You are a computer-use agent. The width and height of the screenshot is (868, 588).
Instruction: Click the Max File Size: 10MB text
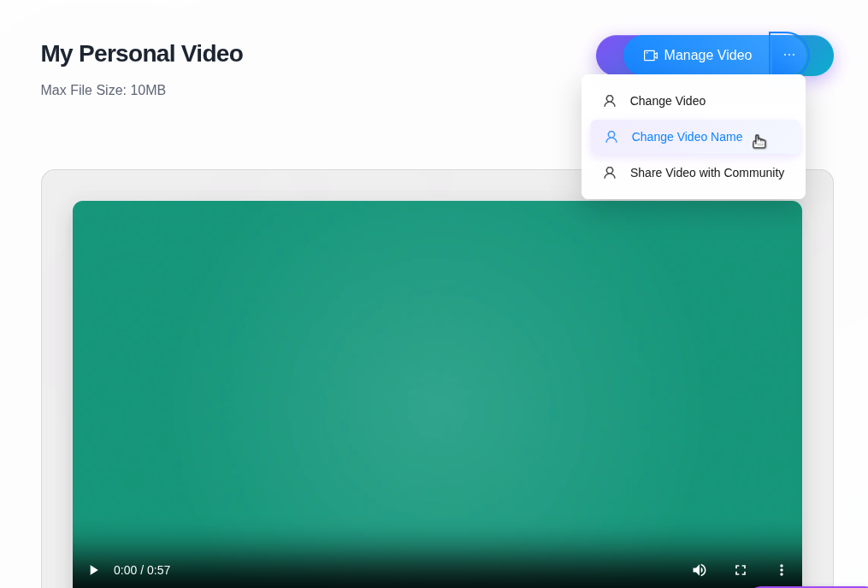(103, 90)
